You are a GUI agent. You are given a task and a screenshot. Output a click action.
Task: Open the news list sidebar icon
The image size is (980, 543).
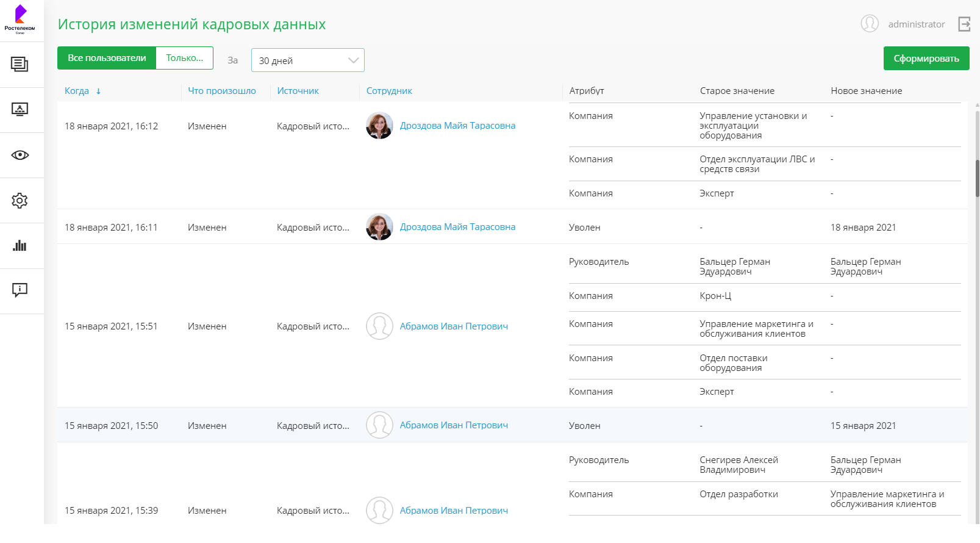pyautogui.click(x=20, y=64)
